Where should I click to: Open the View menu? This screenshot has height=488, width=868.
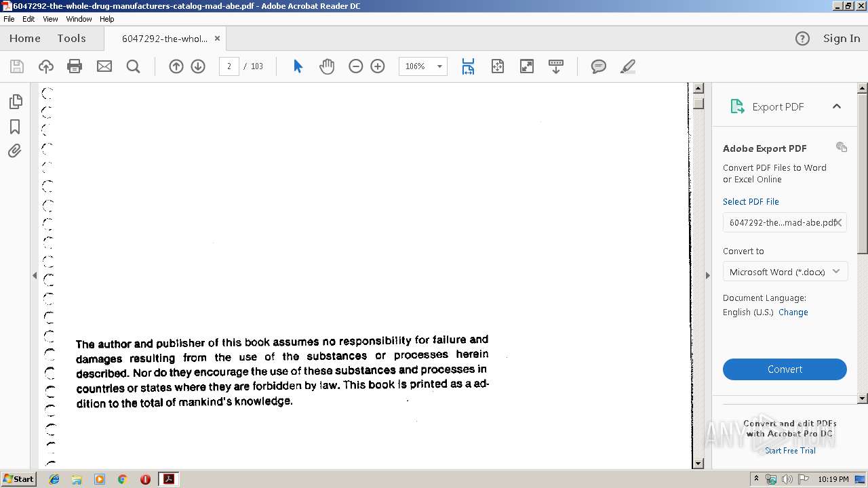[x=51, y=19]
